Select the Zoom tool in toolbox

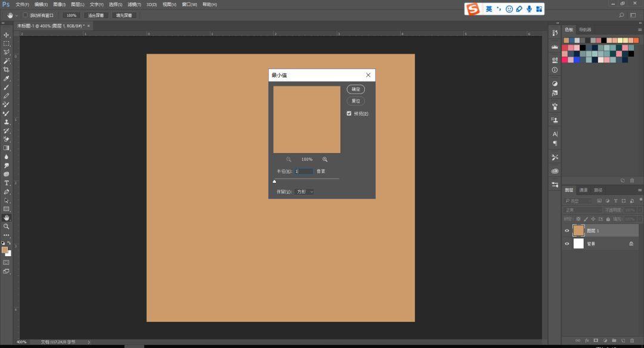pyautogui.click(x=6, y=226)
